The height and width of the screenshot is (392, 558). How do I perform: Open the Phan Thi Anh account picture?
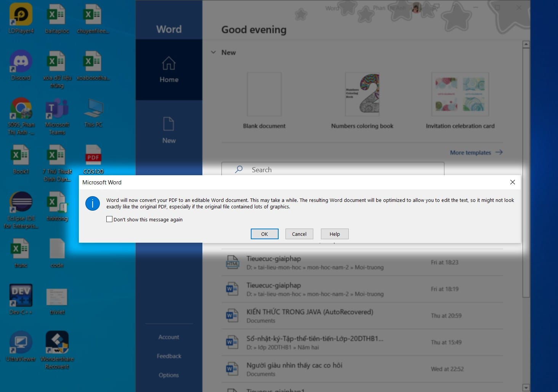click(x=416, y=8)
